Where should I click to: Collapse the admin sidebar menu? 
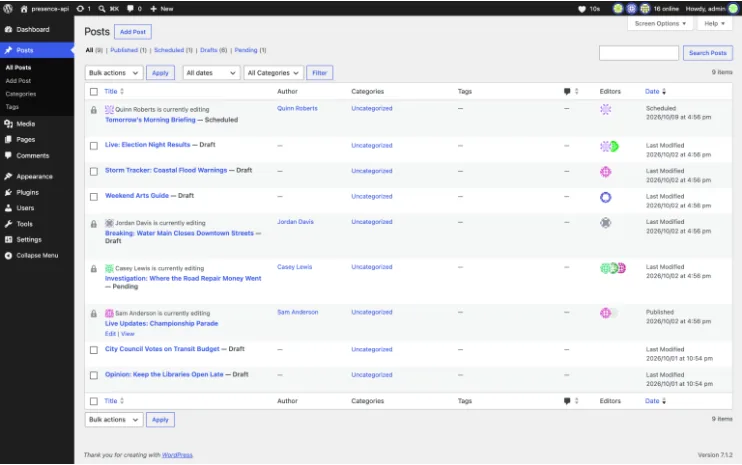click(x=37, y=255)
